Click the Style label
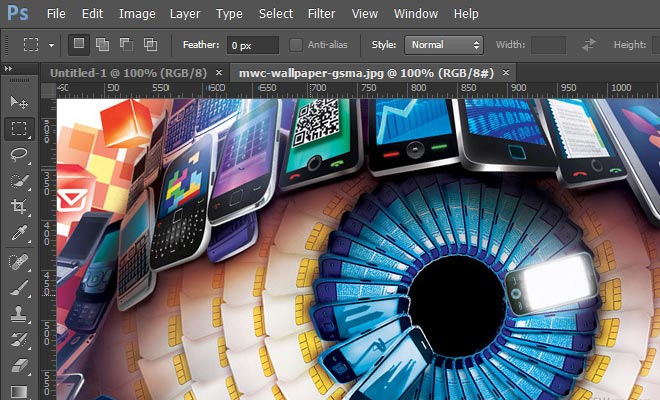 click(384, 45)
